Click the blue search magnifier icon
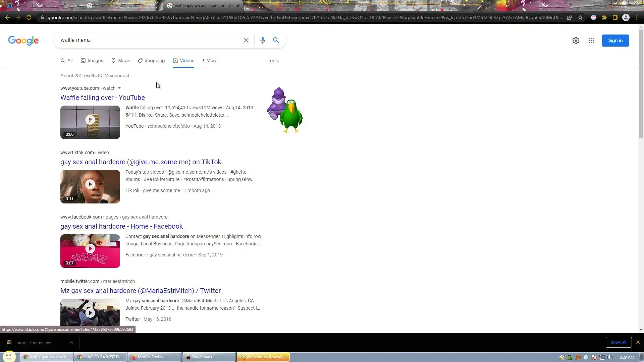This screenshot has height=362, width=644. click(276, 40)
